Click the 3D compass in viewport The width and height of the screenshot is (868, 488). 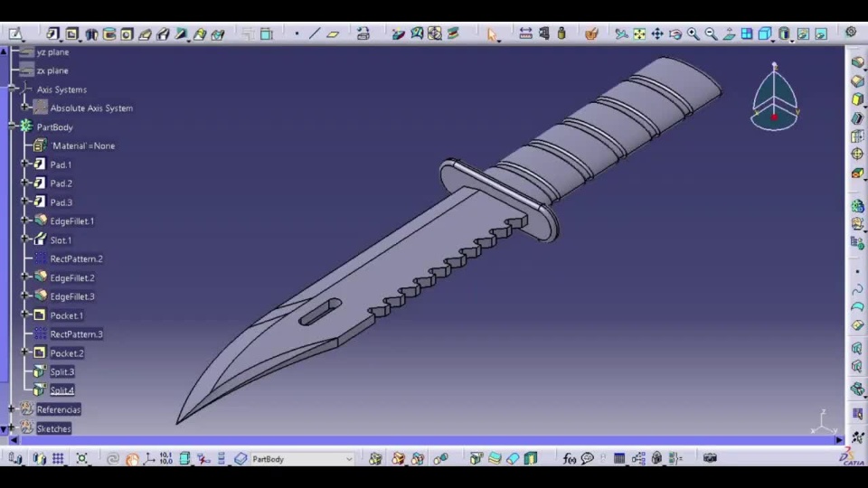tap(775, 97)
